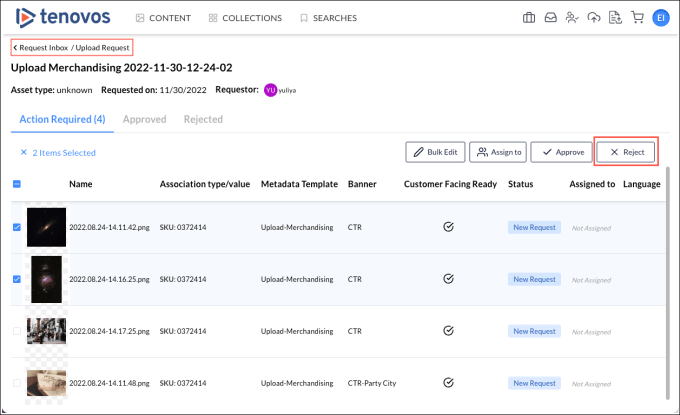680x415 pixels.
Task: Check the 2022.08.24-14.17.25.png row checkbox
Action: pyautogui.click(x=17, y=331)
